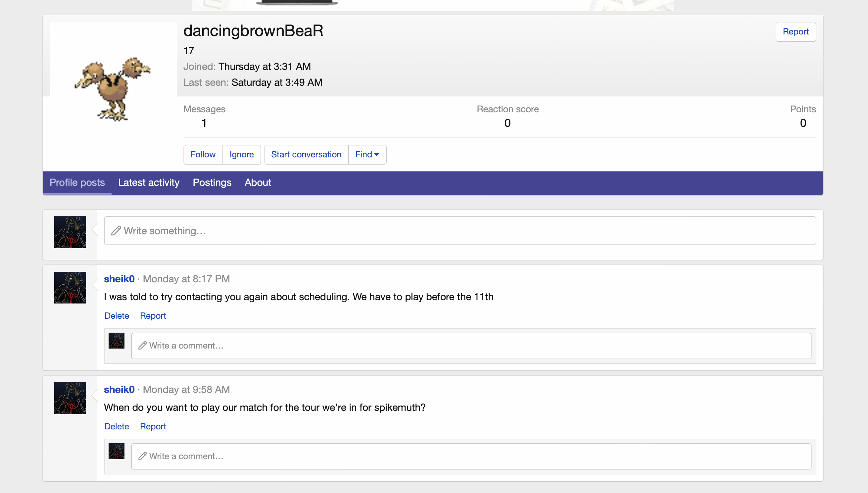
Task: Click sheik0 avatar on 8:17 PM post
Action: (x=70, y=288)
